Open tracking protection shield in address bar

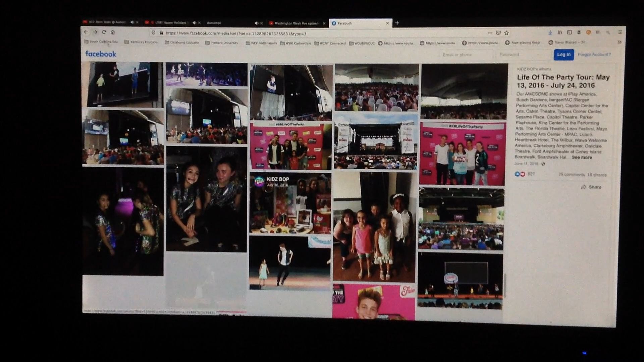click(x=153, y=33)
